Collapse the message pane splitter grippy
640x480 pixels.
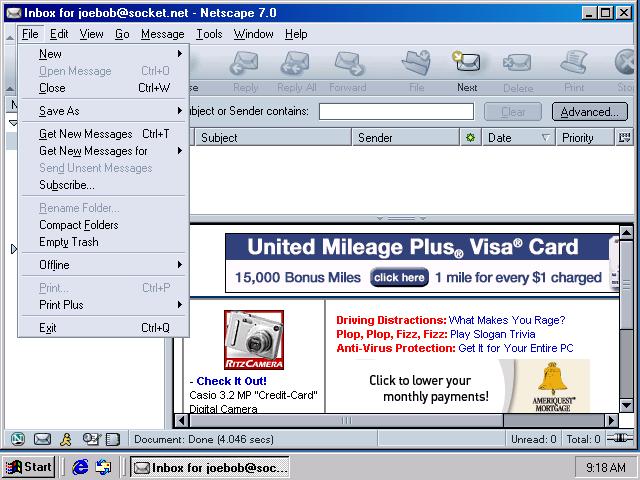coord(402,218)
